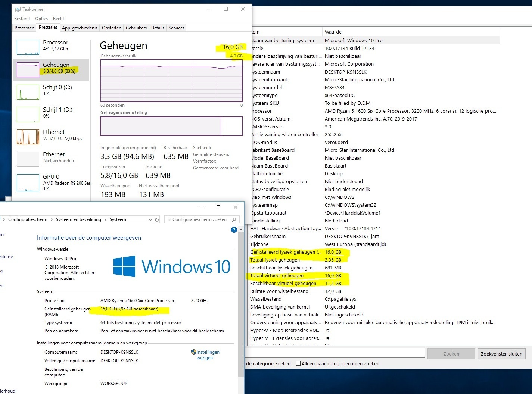The width and height of the screenshot is (532, 394).
Task: Select the Systeemfabrikant row
Action: pyautogui.click(x=375, y=79)
